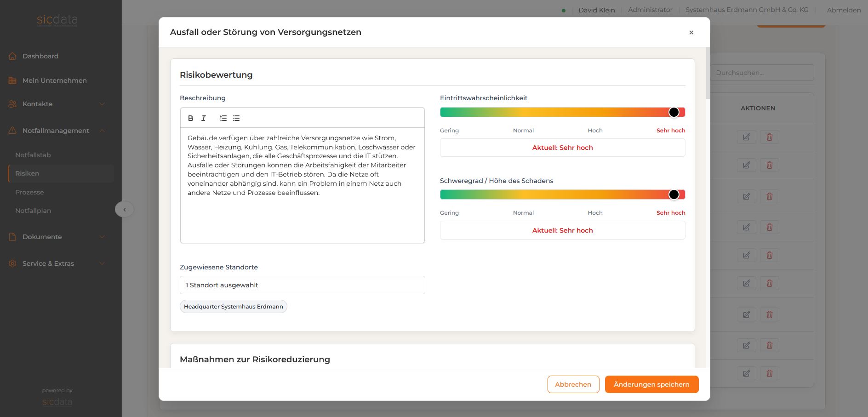Cancel editing via the Abbrechen button
Viewport: 868px width, 417px height.
coord(573,384)
